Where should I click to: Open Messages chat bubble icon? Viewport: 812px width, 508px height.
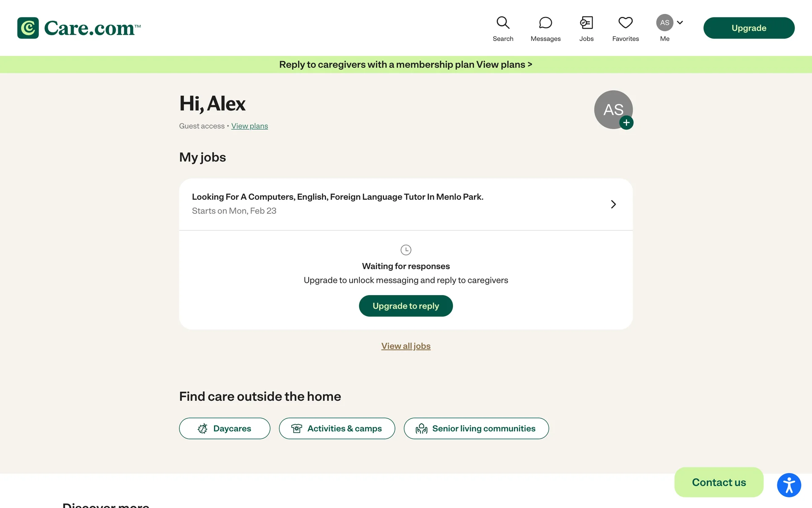click(545, 23)
